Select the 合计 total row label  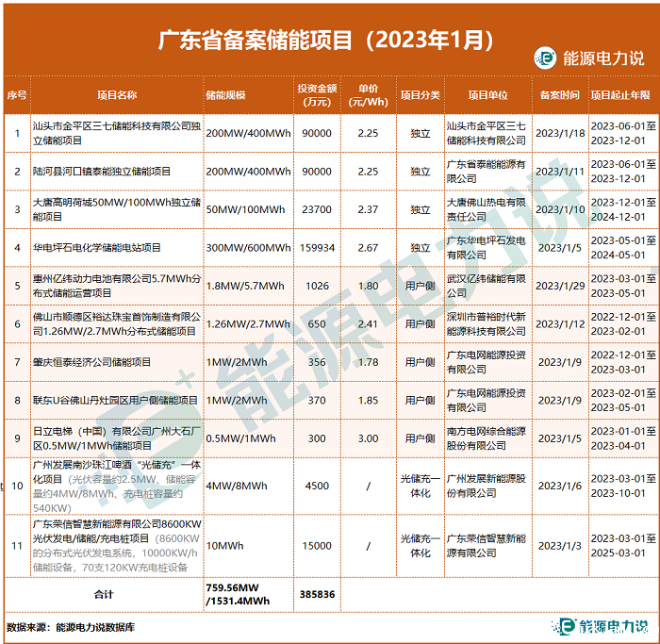pyautogui.click(x=105, y=594)
